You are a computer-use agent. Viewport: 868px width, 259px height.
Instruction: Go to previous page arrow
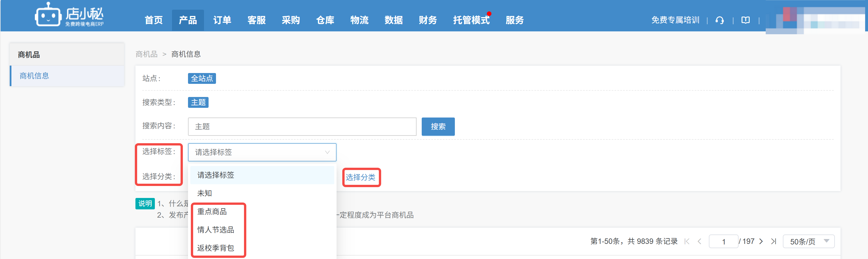coord(699,241)
